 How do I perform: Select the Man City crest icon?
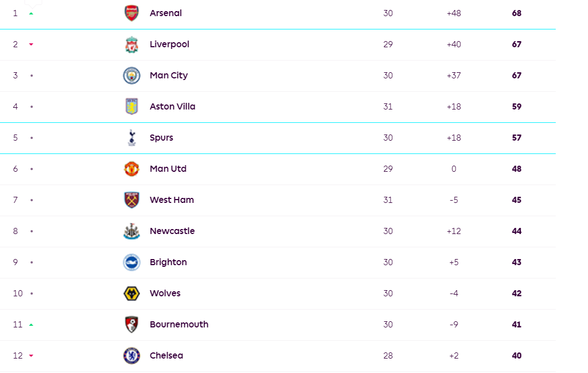[132, 76]
